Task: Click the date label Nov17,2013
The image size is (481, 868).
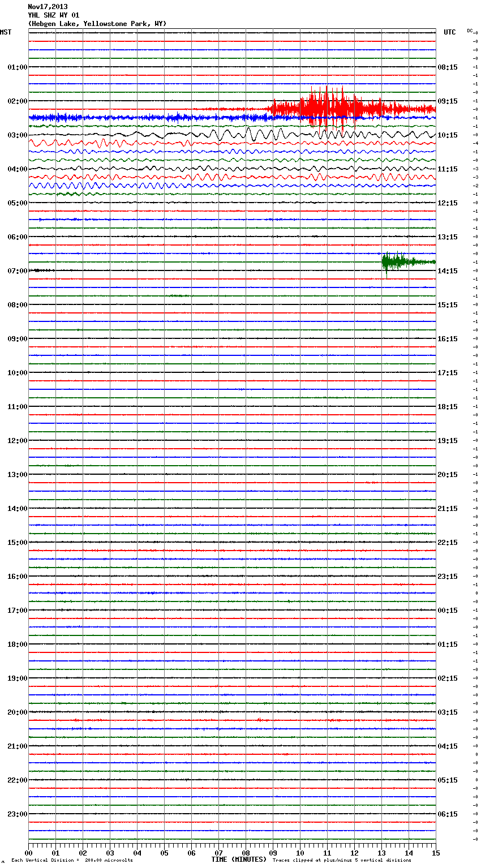Action: point(48,7)
